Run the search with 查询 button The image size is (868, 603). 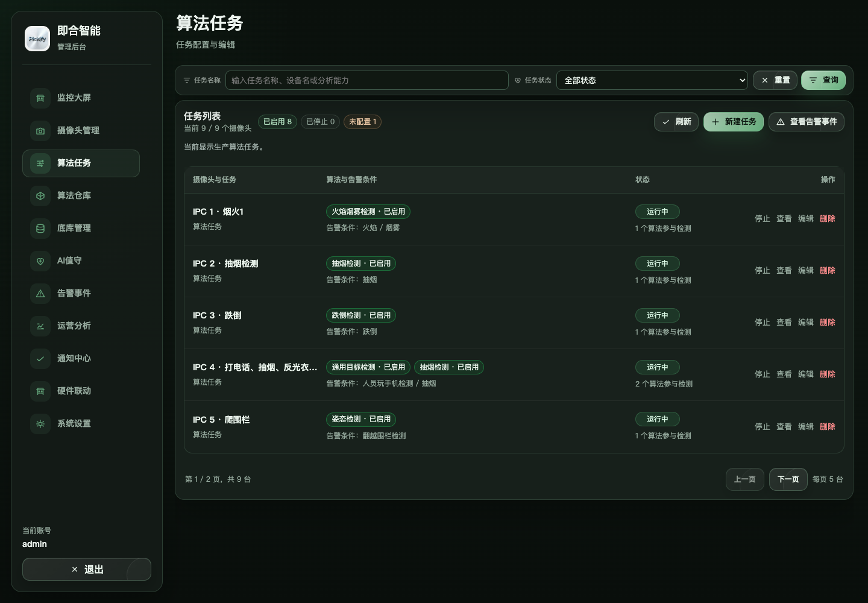click(823, 80)
